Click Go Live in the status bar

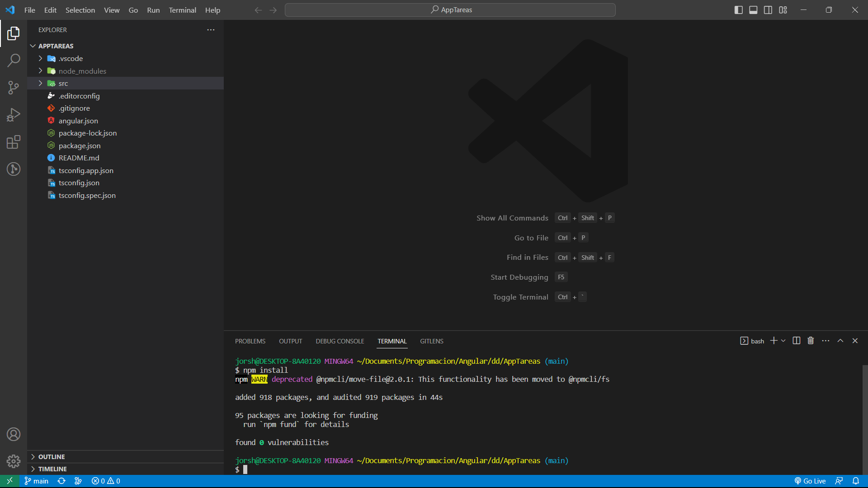[811, 481]
